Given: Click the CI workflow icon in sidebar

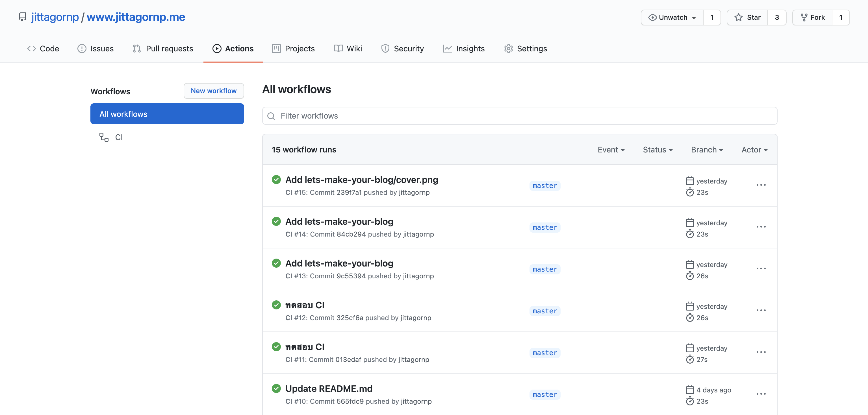Looking at the screenshot, I should (104, 137).
